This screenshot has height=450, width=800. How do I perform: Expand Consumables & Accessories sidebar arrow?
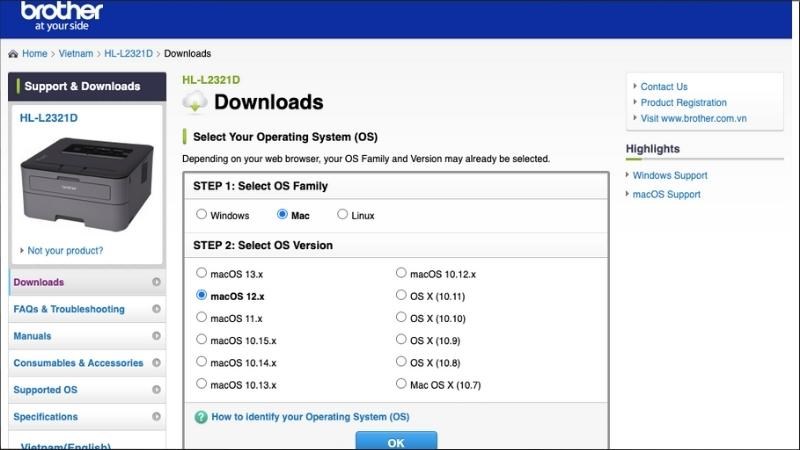pyautogui.click(x=156, y=363)
